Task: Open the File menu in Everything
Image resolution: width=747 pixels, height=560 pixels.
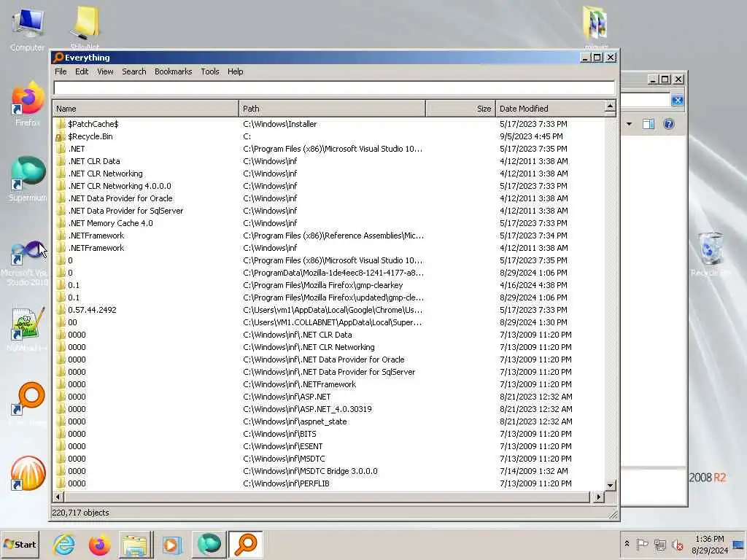Action: coord(61,71)
